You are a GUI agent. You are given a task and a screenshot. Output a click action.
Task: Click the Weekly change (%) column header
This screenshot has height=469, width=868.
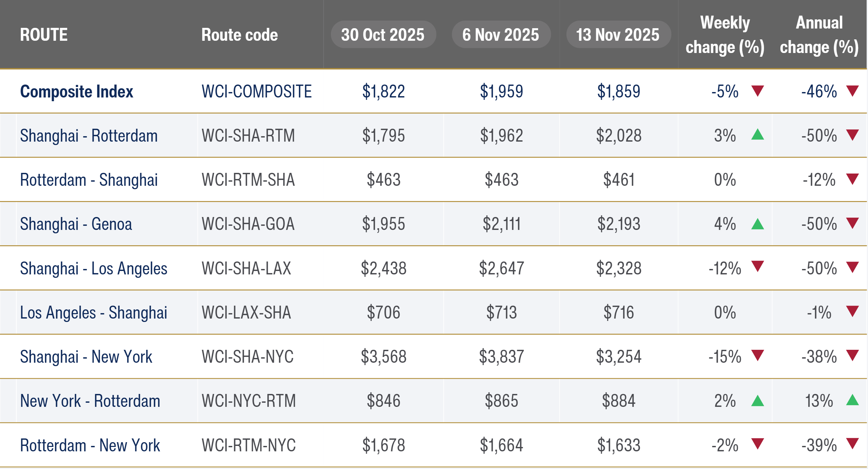coord(725,35)
